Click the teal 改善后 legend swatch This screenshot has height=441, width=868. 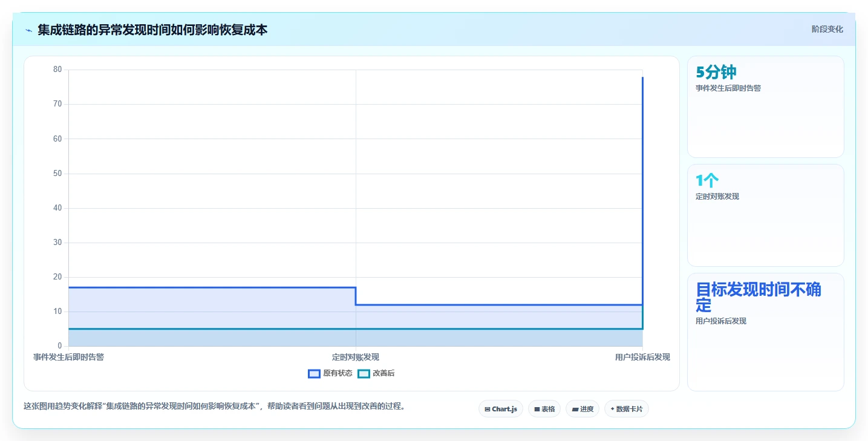[364, 373]
